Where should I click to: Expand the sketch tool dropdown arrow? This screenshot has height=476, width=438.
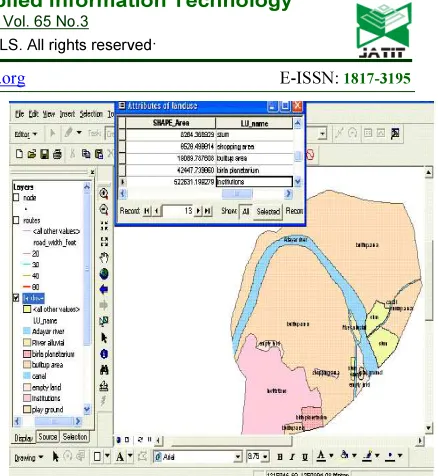coord(79,132)
